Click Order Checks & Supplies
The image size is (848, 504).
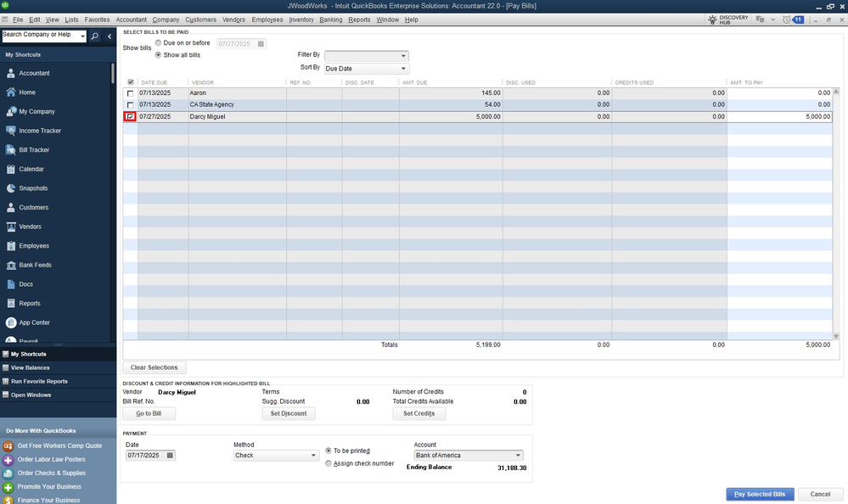(52, 473)
